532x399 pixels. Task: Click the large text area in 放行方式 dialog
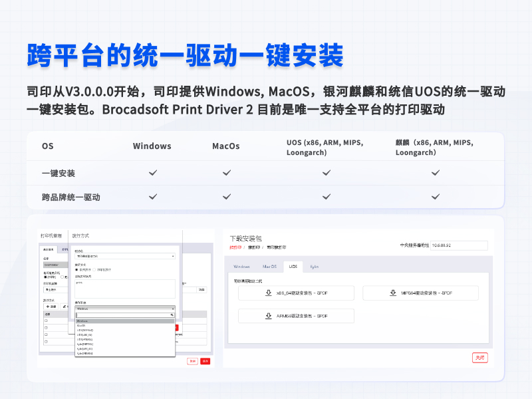point(125,289)
